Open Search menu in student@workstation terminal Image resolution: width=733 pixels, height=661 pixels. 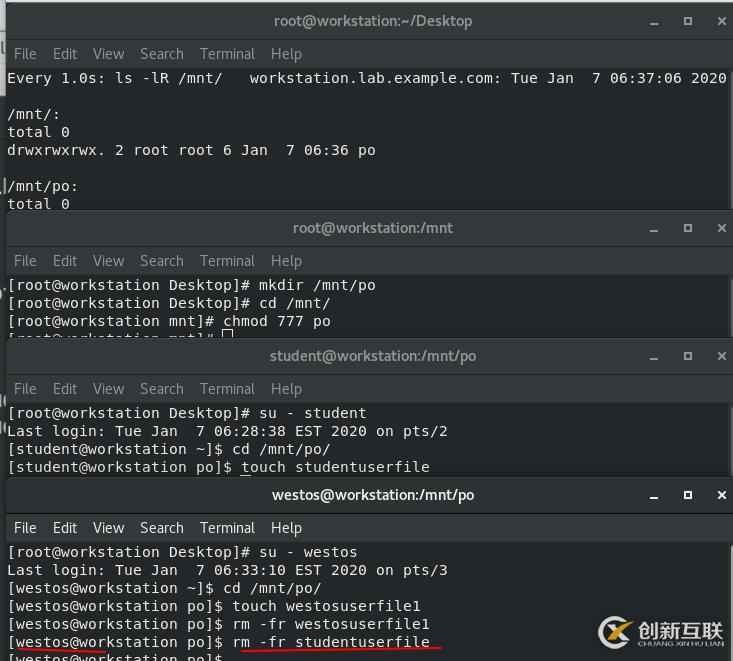tap(162, 389)
